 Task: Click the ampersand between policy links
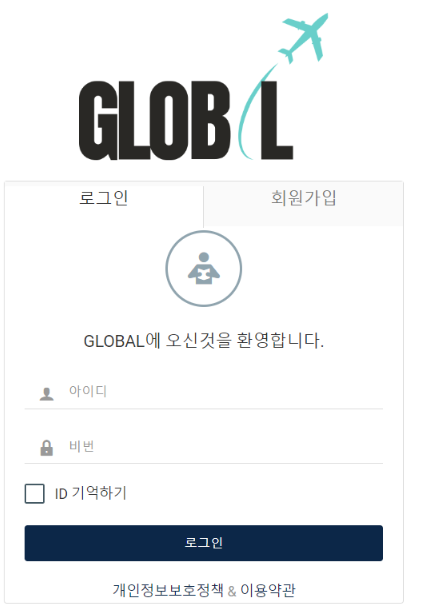point(232,591)
